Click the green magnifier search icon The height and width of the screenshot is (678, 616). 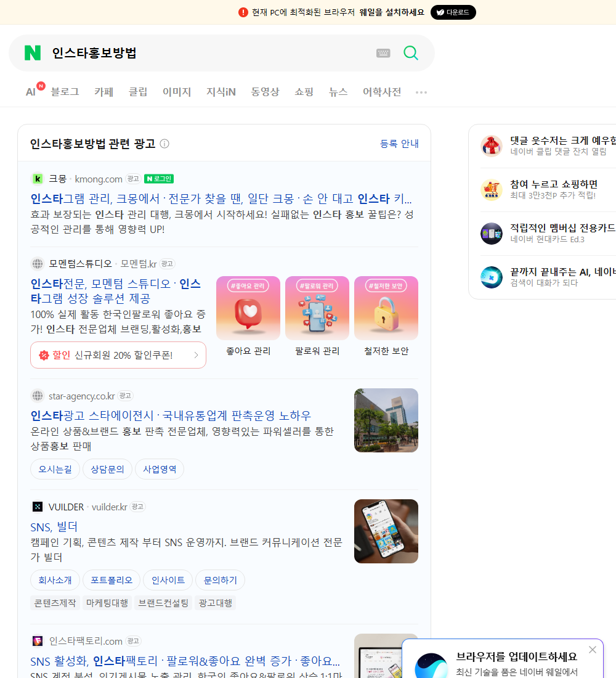coord(411,53)
